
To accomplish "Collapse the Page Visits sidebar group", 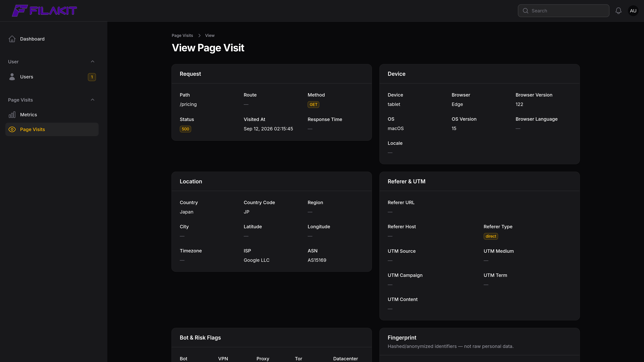I will pyautogui.click(x=92, y=100).
